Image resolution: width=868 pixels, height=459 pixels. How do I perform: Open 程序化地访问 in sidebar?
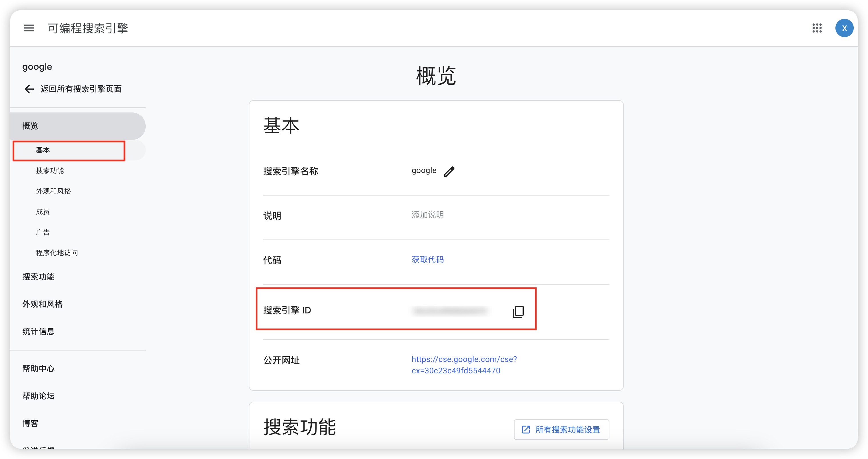pos(57,253)
